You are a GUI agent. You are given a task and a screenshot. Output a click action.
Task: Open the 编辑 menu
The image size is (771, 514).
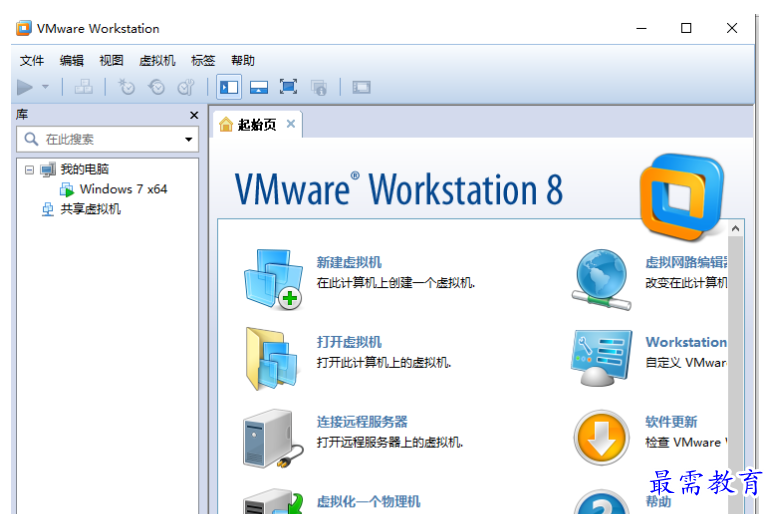[x=71, y=60]
